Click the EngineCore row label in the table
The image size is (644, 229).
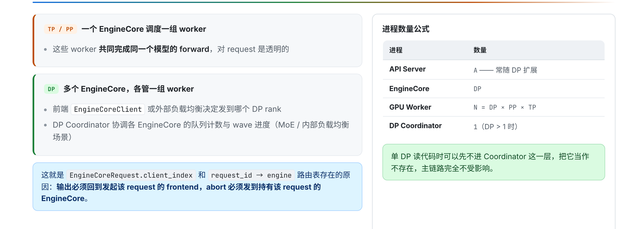tap(409, 89)
